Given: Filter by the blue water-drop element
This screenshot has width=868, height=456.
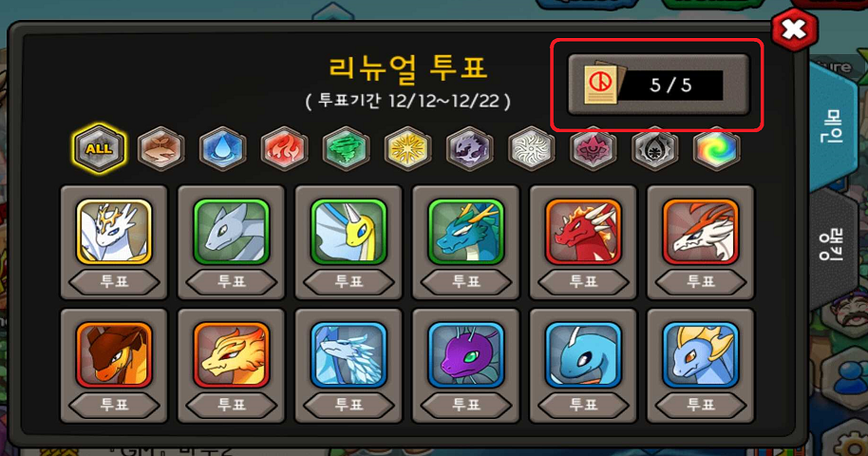Looking at the screenshot, I should point(222,149).
